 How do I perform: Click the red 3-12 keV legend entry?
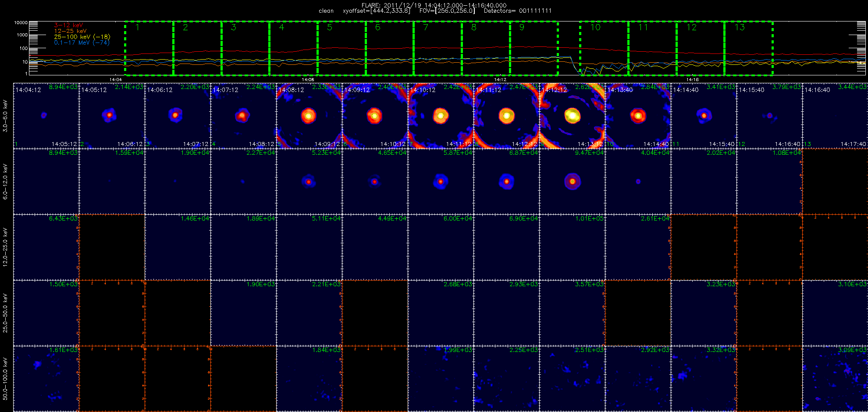coord(68,25)
